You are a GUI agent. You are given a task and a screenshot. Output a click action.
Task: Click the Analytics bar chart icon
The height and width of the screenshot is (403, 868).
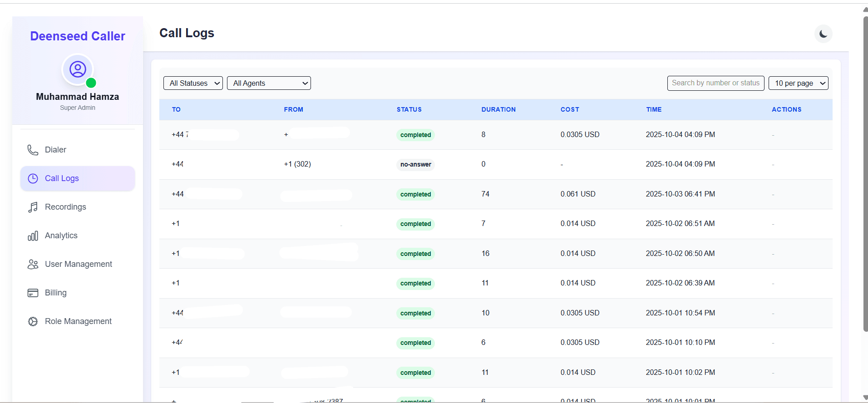33,236
